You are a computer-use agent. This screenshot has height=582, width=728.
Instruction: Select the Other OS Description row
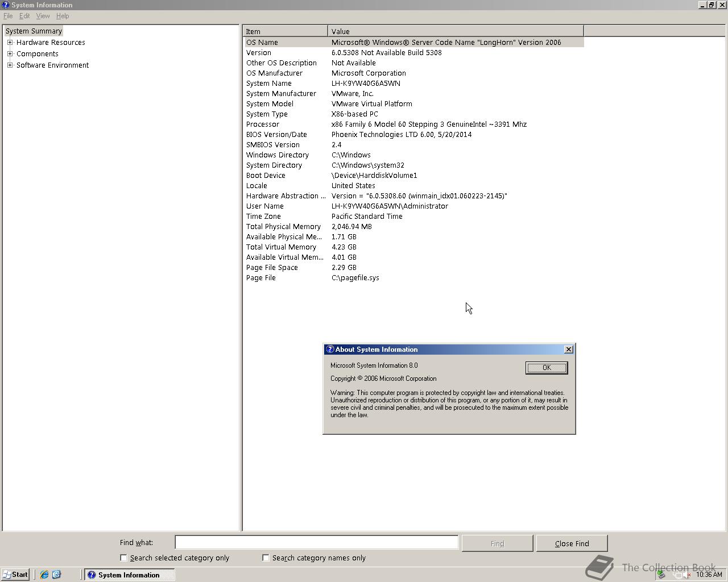pos(414,63)
